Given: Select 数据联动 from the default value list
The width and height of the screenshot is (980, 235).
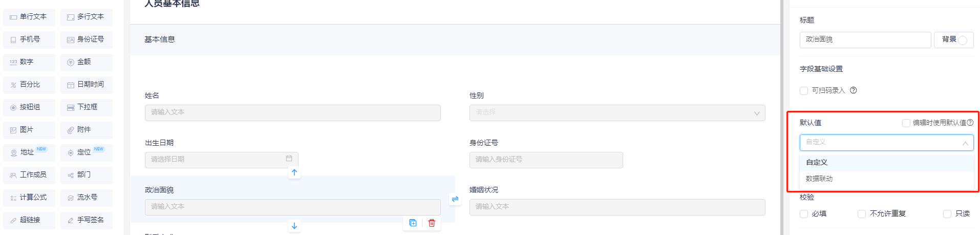Looking at the screenshot, I should [819, 179].
